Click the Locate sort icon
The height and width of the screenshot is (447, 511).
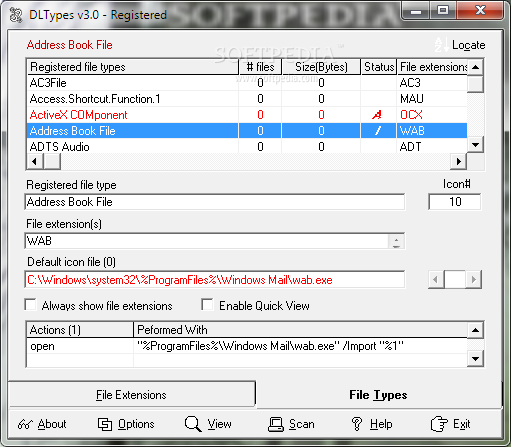point(441,45)
